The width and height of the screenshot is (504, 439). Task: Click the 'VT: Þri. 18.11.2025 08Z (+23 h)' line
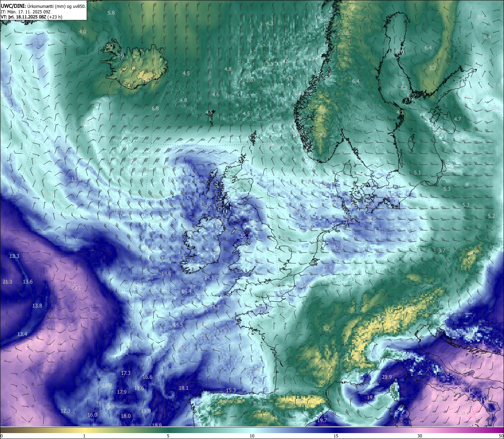[31, 17]
